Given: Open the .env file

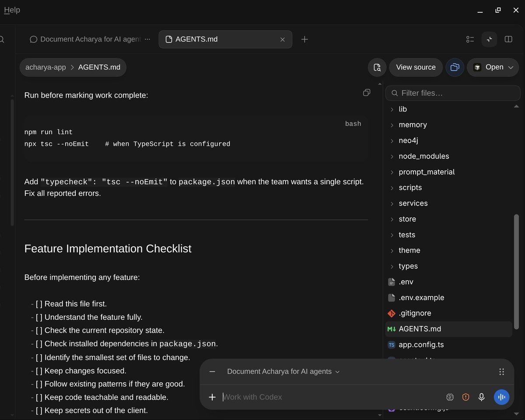Looking at the screenshot, I should click(x=448, y=282).
